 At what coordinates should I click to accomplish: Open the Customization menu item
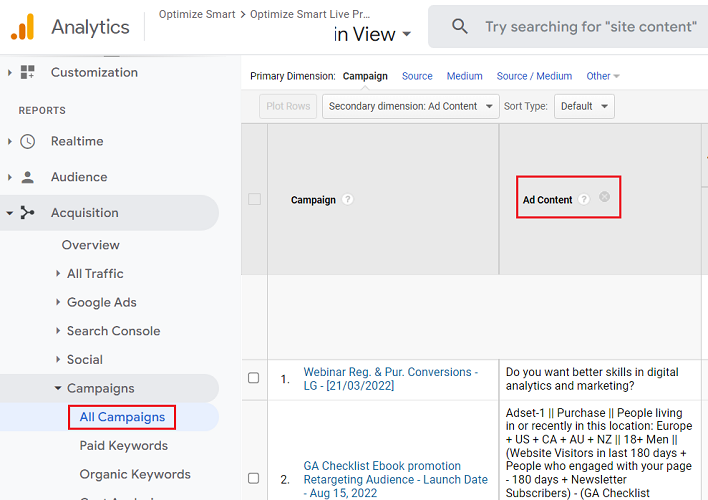coord(94,72)
